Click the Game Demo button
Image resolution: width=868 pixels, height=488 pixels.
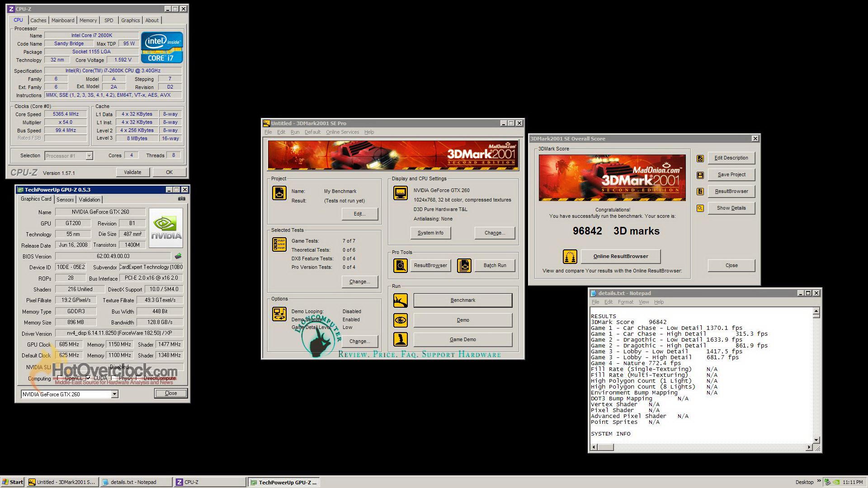point(463,339)
